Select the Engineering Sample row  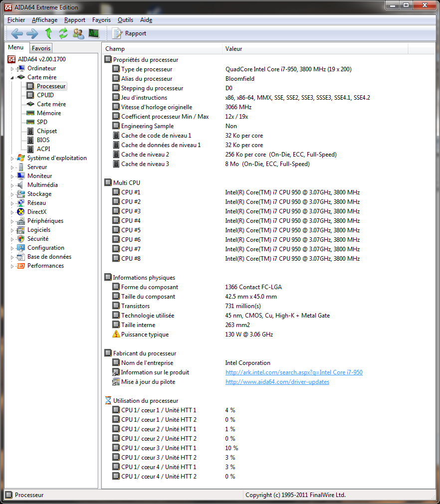(268, 126)
